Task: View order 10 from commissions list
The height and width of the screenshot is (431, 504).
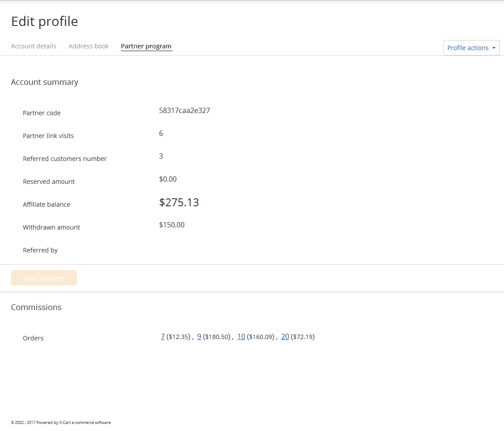Action: click(241, 337)
